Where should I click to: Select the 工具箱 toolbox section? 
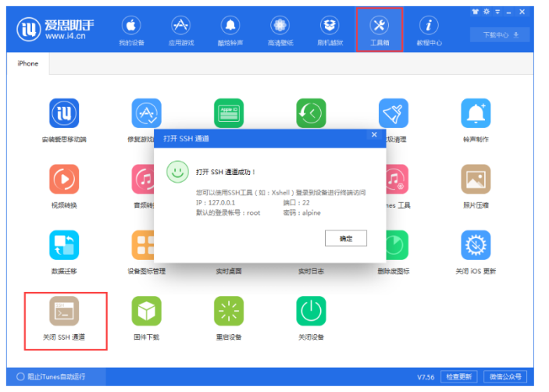(380, 30)
